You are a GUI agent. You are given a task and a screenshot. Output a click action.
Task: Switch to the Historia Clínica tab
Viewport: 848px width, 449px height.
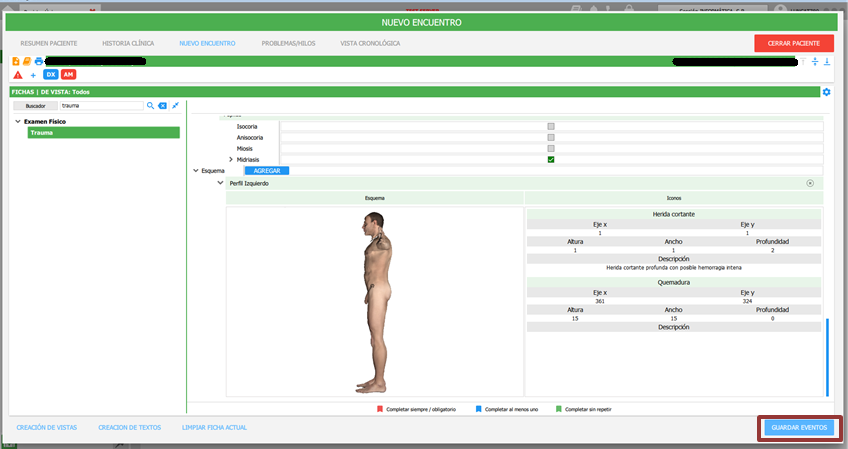point(128,44)
